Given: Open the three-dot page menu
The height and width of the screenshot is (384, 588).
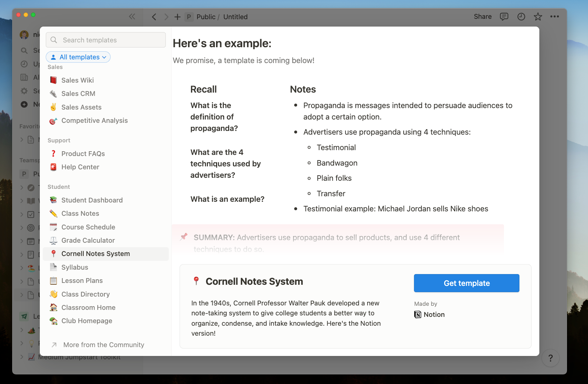Looking at the screenshot, I should [x=554, y=17].
